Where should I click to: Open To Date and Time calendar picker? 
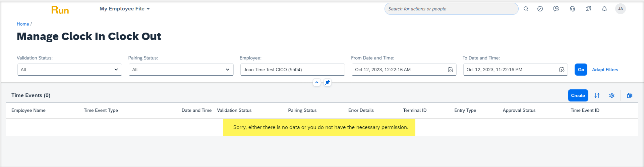coord(562,70)
